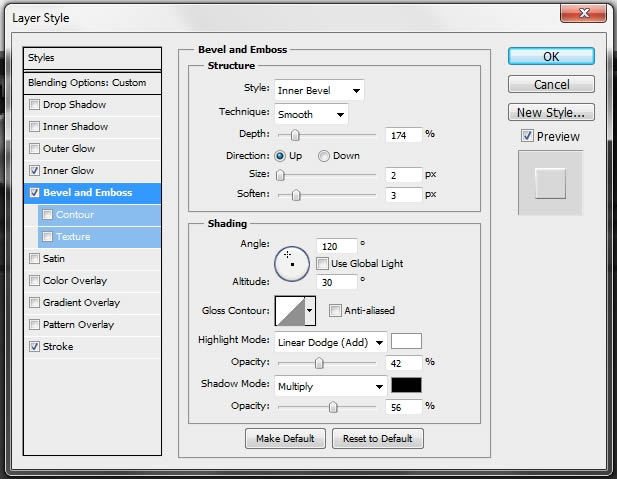
Task: Open the Shadow Mode dropdown
Action: coord(331,386)
